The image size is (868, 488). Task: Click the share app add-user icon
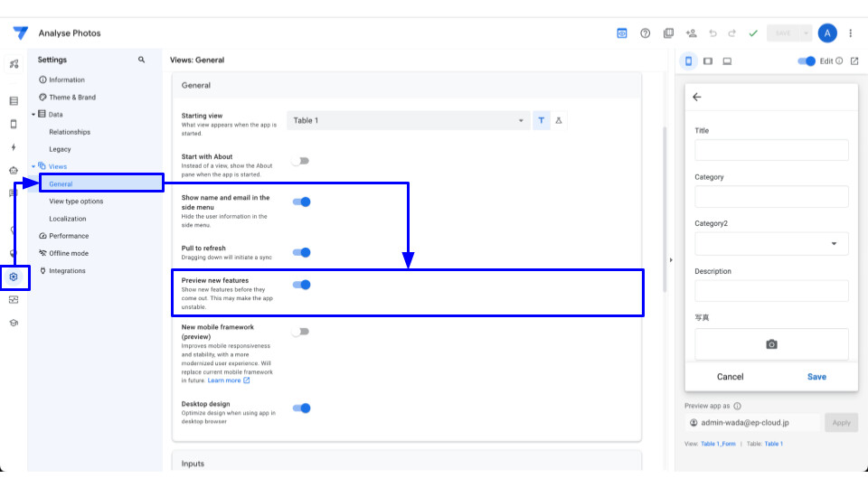pos(692,33)
